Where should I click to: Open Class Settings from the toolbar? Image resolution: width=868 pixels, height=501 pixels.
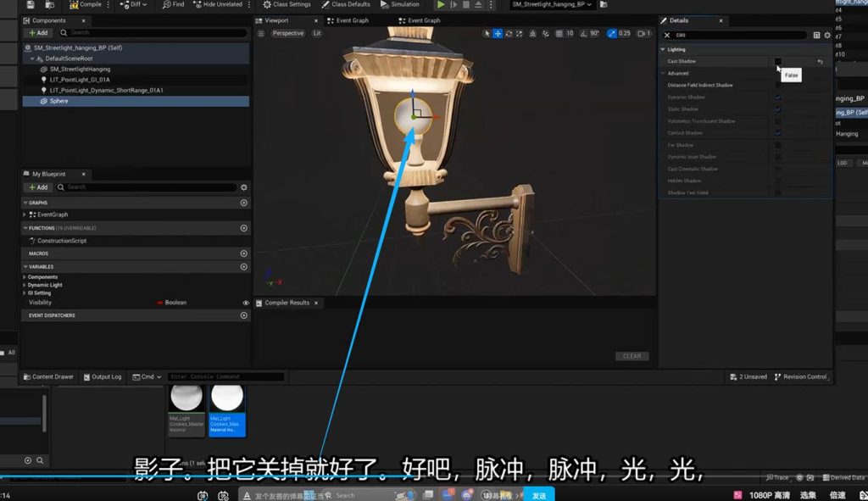[x=287, y=4]
